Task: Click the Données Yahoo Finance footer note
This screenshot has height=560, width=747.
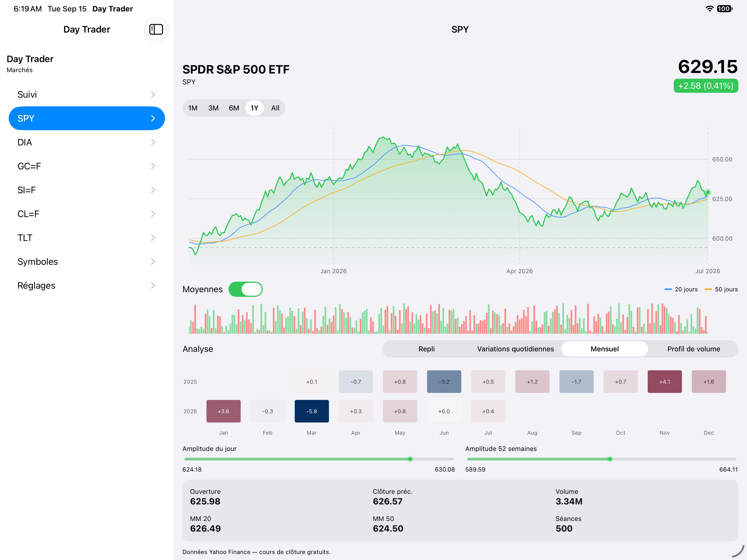Action: 256,552
